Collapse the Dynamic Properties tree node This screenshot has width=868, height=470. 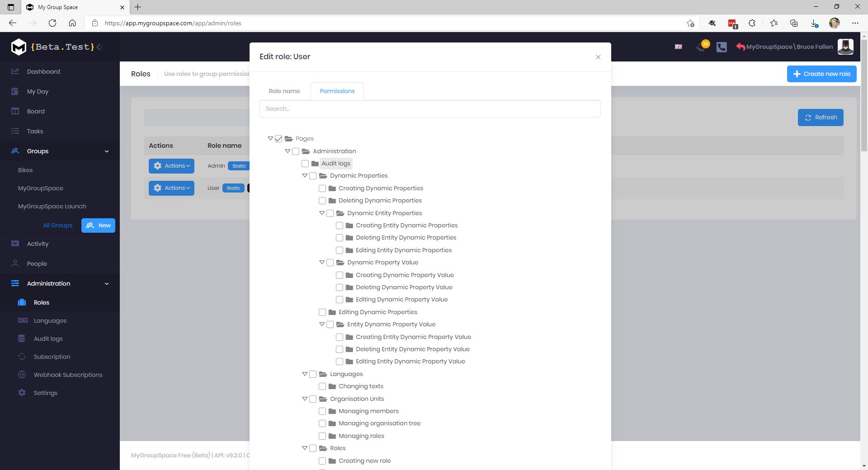pyautogui.click(x=305, y=176)
